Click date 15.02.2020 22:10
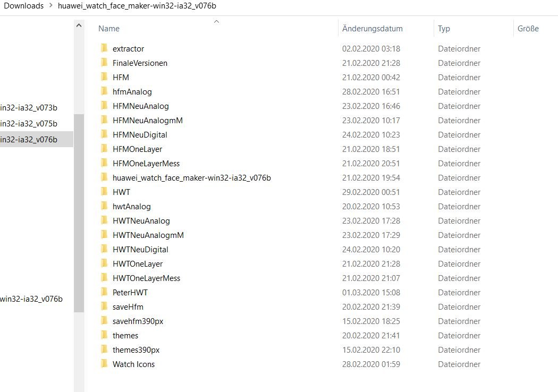This screenshot has width=558, height=392. pos(371,350)
